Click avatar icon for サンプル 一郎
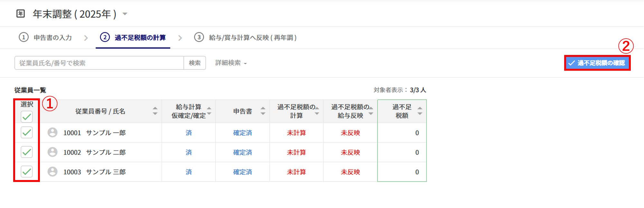The image size is (644, 208). (x=52, y=132)
